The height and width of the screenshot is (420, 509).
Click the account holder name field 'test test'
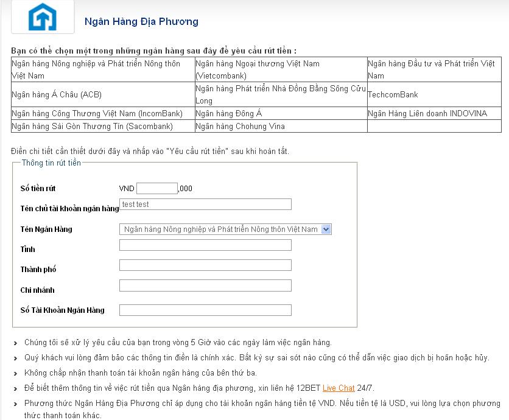click(205, 204)
